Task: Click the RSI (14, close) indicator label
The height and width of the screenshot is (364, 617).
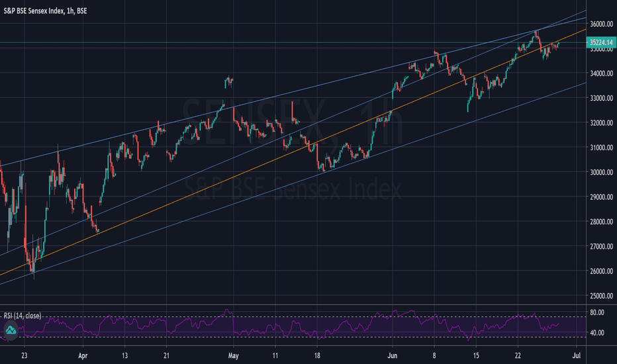Action: (x=23, y=316)
